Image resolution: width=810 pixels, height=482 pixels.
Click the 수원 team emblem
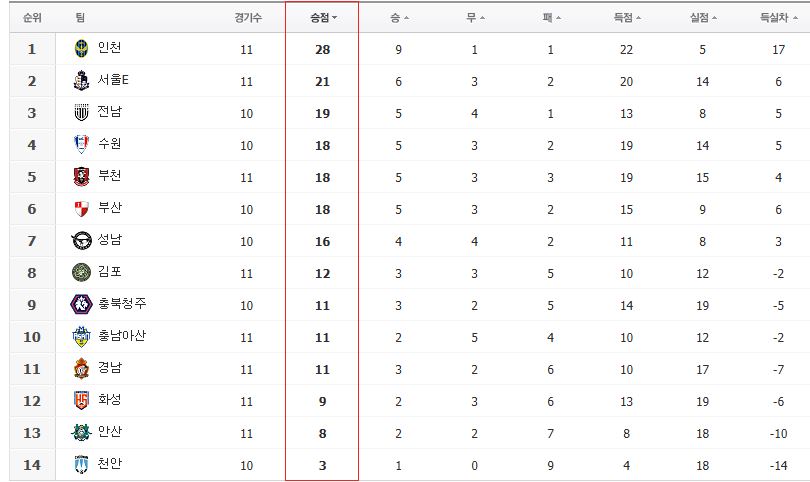point(81,145)
